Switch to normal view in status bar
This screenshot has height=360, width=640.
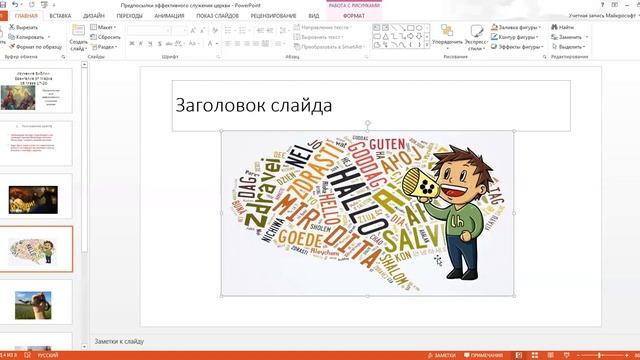(x=518, y=356)
